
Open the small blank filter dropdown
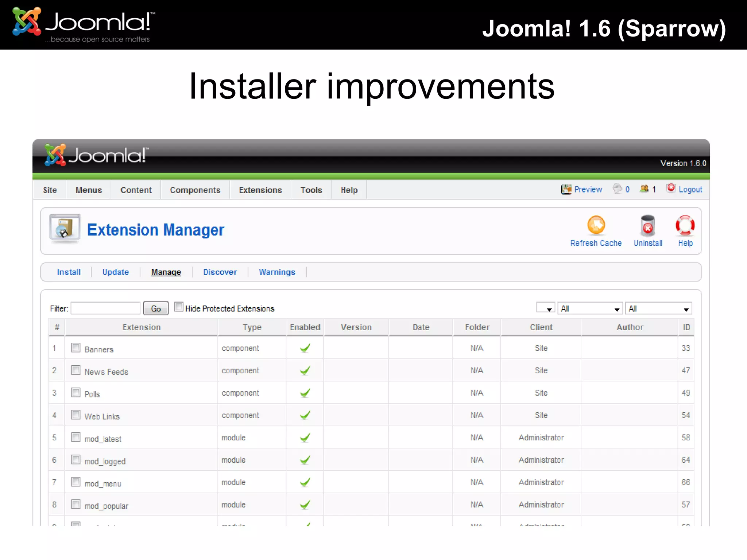coord(546,308)
